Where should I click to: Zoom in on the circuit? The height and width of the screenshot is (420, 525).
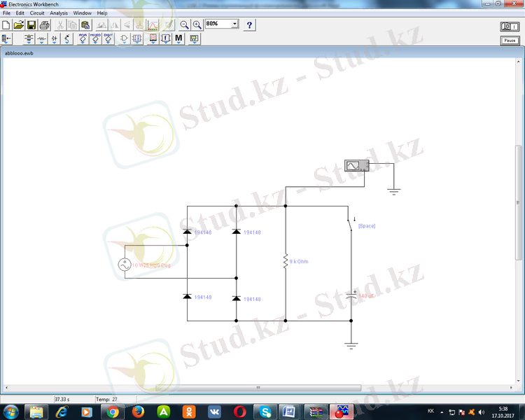197,25
